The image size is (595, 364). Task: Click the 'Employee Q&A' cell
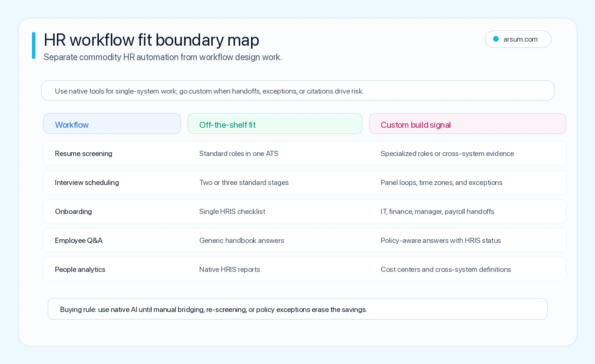pyautogui.click(x=79, y=240)
